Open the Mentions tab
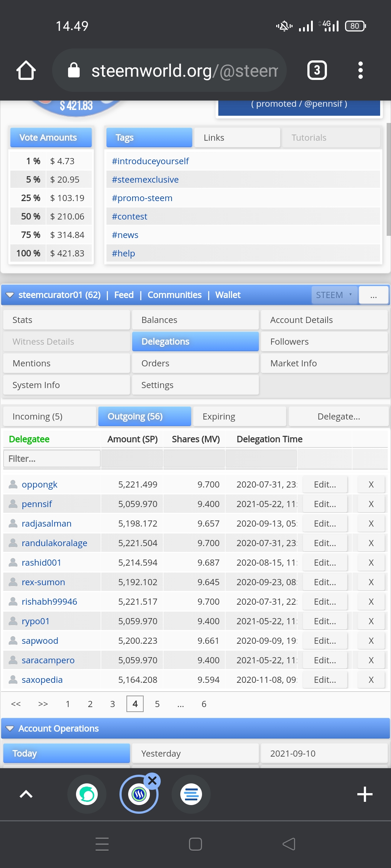The height and width of the screenshot is (868, 391). pos(67,363)
